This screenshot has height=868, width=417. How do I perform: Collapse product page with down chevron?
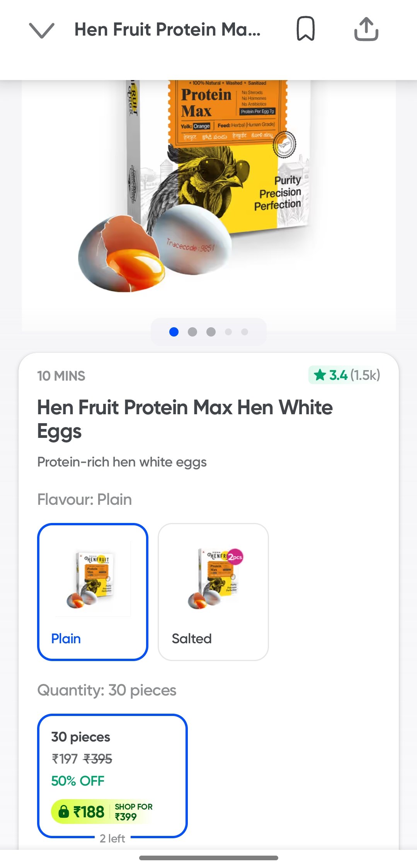click(42, 30)
